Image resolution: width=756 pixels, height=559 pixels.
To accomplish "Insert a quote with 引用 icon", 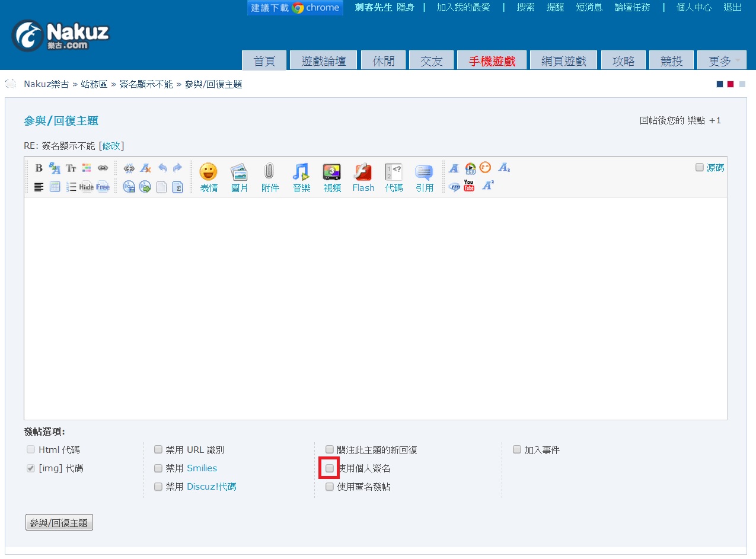I will pyautogui.click(x=425, y=177).
